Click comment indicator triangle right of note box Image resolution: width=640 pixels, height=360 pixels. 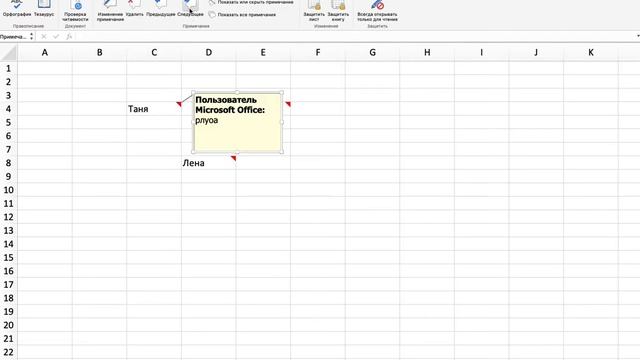(x=288, y=104)
